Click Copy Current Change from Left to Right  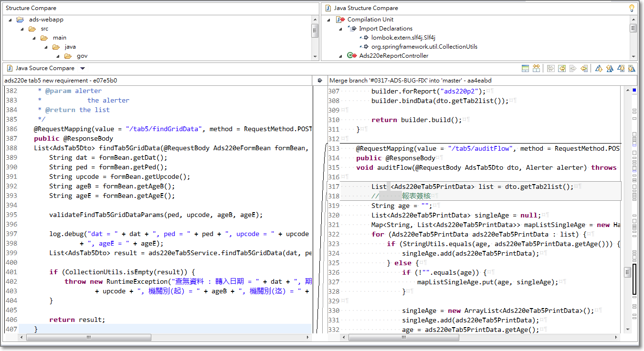click(x=573, y=68)
